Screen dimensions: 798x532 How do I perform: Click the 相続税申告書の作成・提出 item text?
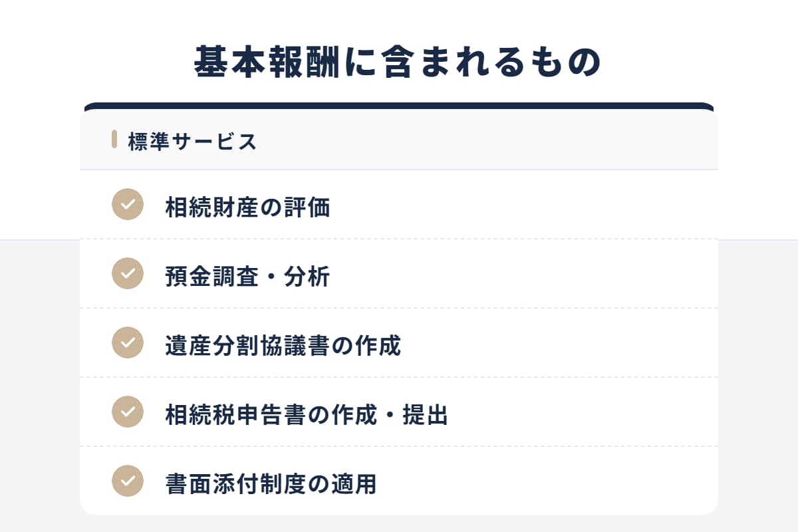coord(306,415)
